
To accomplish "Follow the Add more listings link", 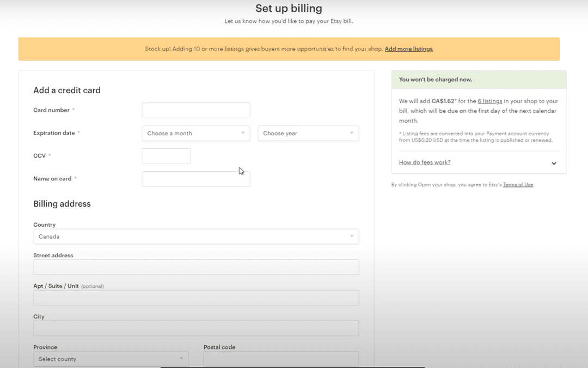I will click(408, 49).
